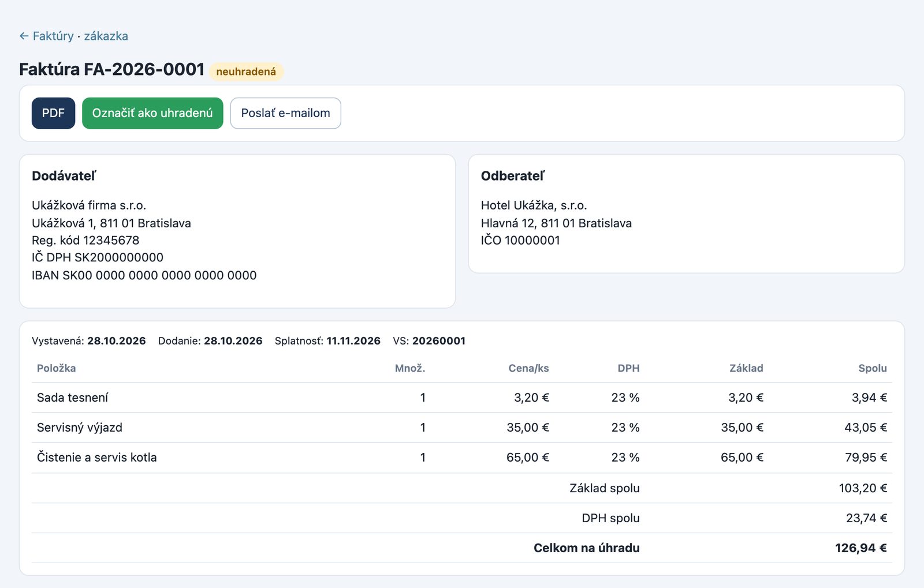924x588 pixels.
Task: Select the Faktúra FA-2026-0001 heading
Action: click(x=112, y=69)
